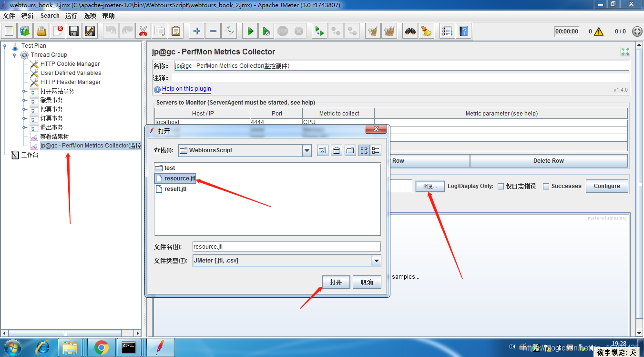The height and width of the screenshot is (357, 644).
Task: Start test without pauses icon
Action: coord(266,31)
